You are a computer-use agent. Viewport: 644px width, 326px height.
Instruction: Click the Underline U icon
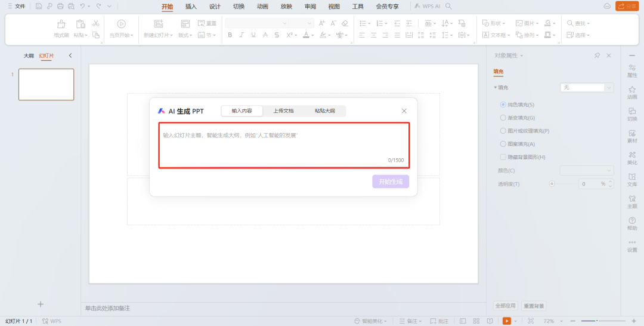click(253, 35)
